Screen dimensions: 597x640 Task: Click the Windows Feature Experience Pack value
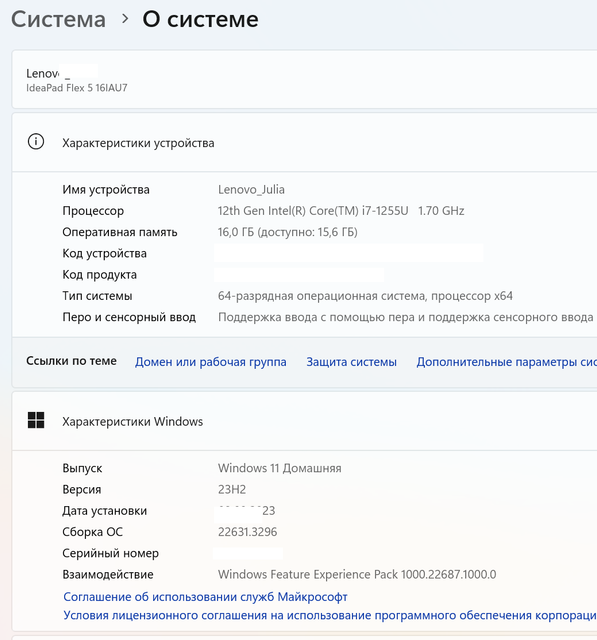tap(357, 574)
